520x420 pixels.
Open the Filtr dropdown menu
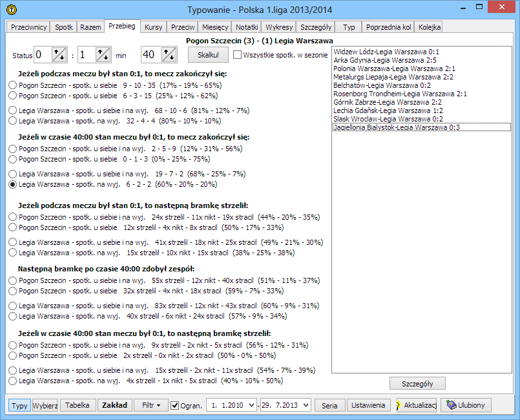(x=151, y=405)
